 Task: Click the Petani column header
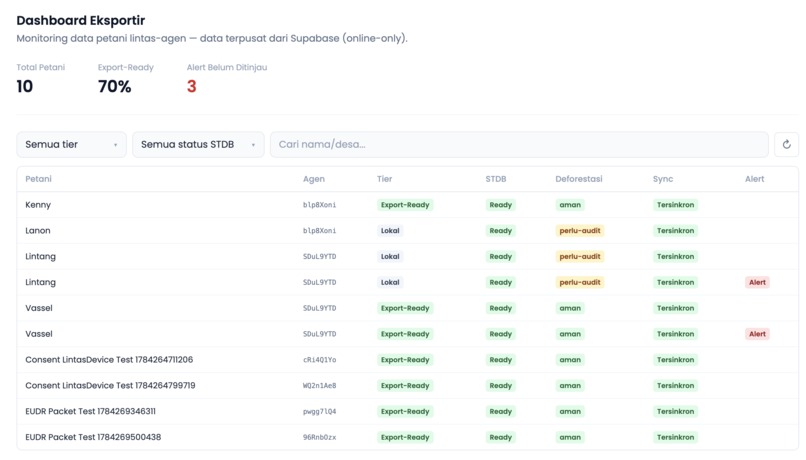pyautogui.click(x=39, y=179)
